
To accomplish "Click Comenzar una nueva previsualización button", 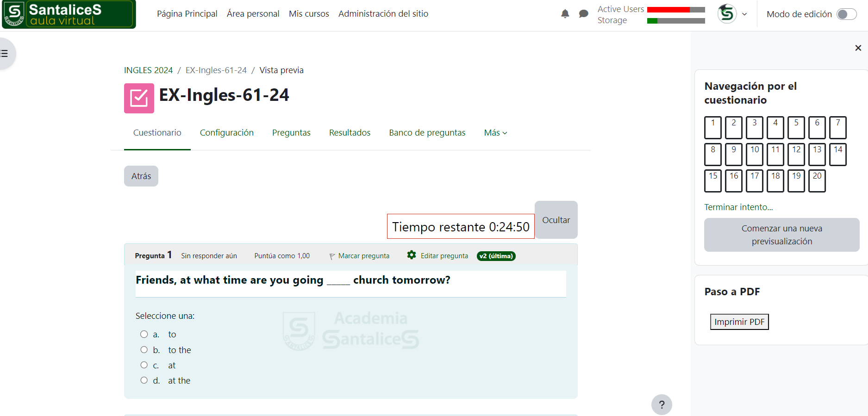I will (781, 235).
